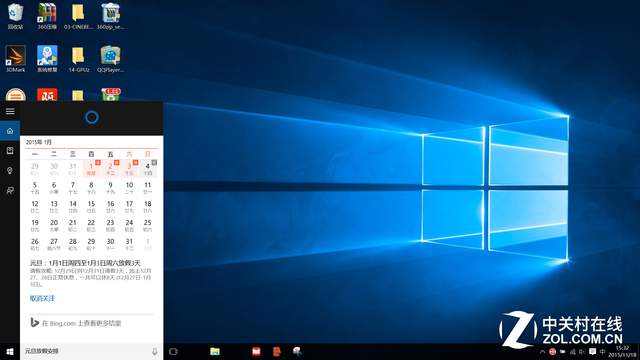Open the Windows Start button
The image size is (640, 360).
(x=10, y=351)
